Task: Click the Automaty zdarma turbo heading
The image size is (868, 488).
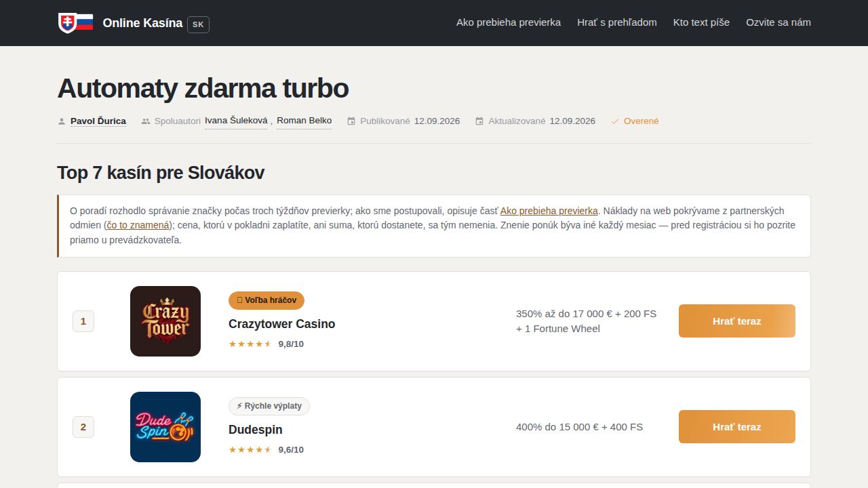Action: click(203, 89)
